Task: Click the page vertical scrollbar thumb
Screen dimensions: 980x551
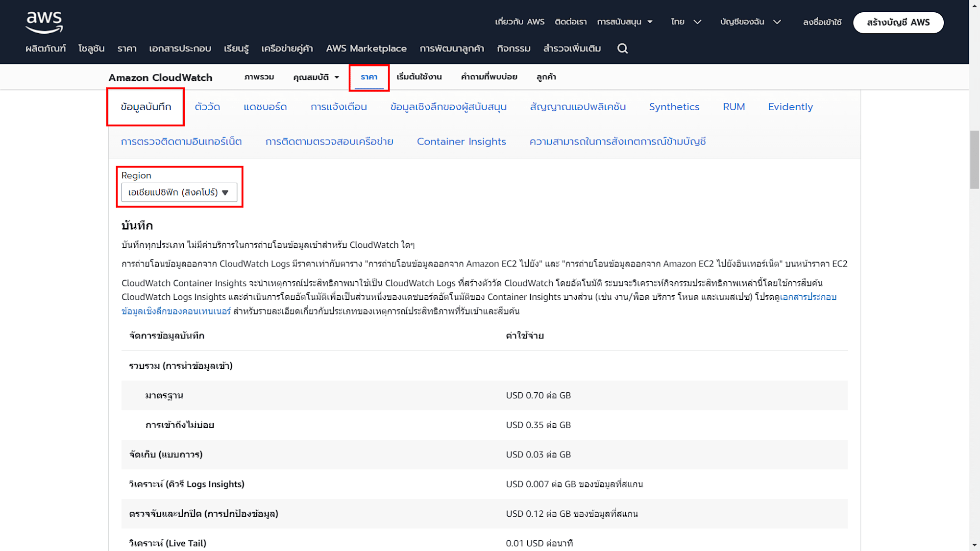Action: point(975,160)
